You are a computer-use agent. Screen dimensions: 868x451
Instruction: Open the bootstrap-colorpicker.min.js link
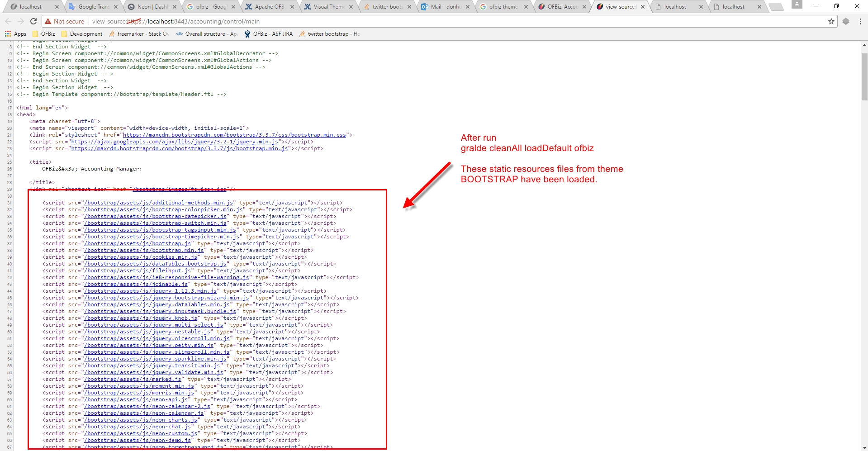pyautogui.click(x=163, y=209)
